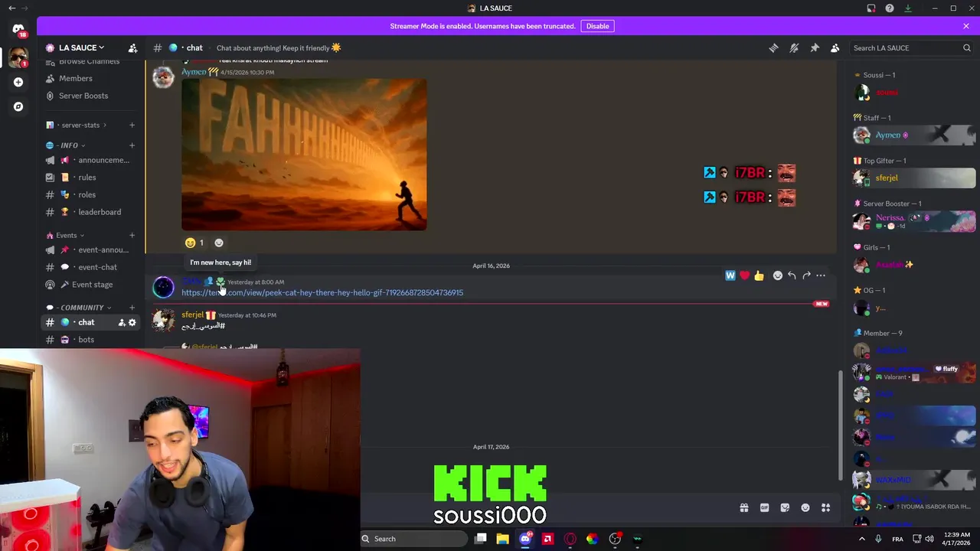980x551 pixels.
Task: Collapse the Events category
Action: coord(65,235)
